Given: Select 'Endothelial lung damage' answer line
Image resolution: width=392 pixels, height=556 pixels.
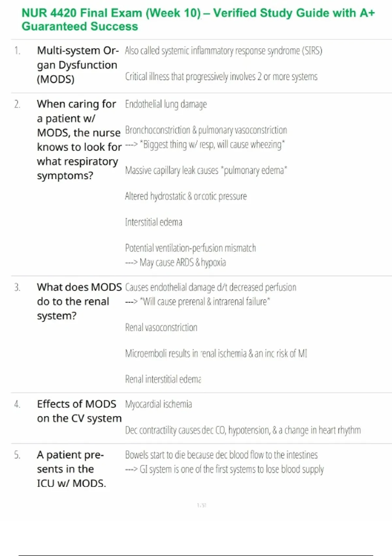Looking at the screenshot, I should [x=166, y=104].
